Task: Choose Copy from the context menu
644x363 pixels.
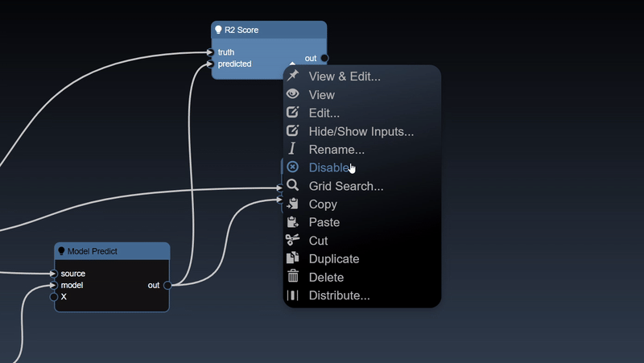Action: pos(323,204)
